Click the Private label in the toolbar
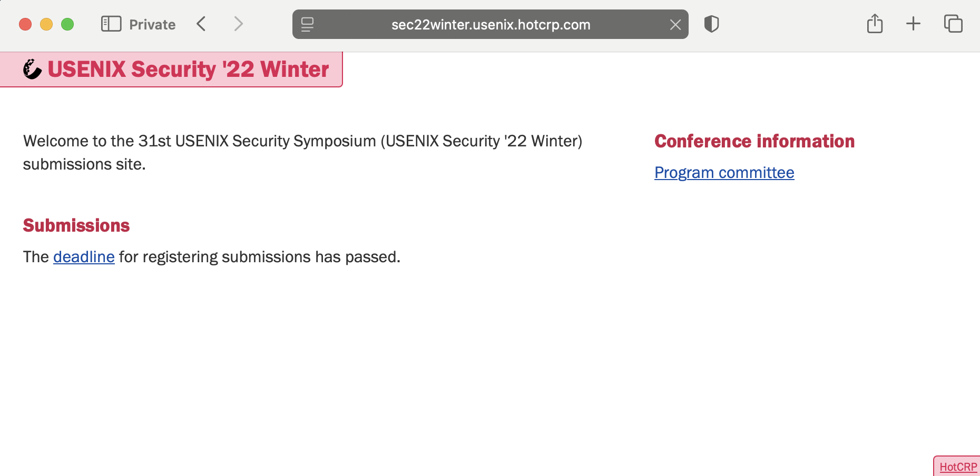The image size is (980, 476). point(152,24)
